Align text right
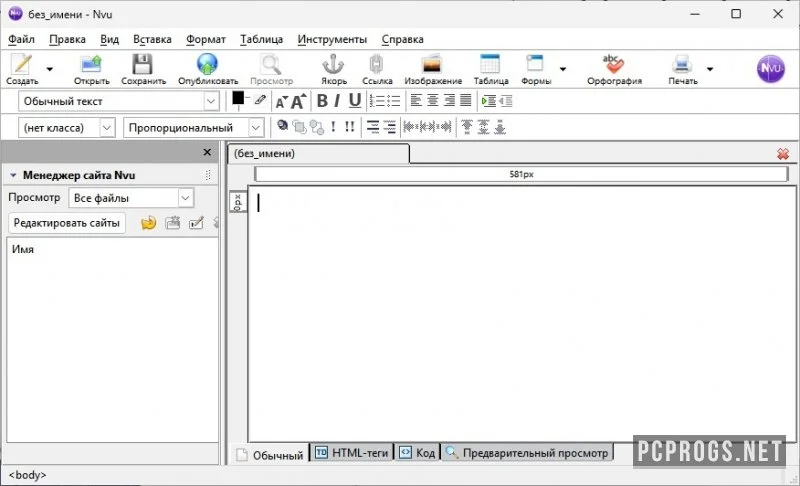800x486 pixels. pos(449,100)
